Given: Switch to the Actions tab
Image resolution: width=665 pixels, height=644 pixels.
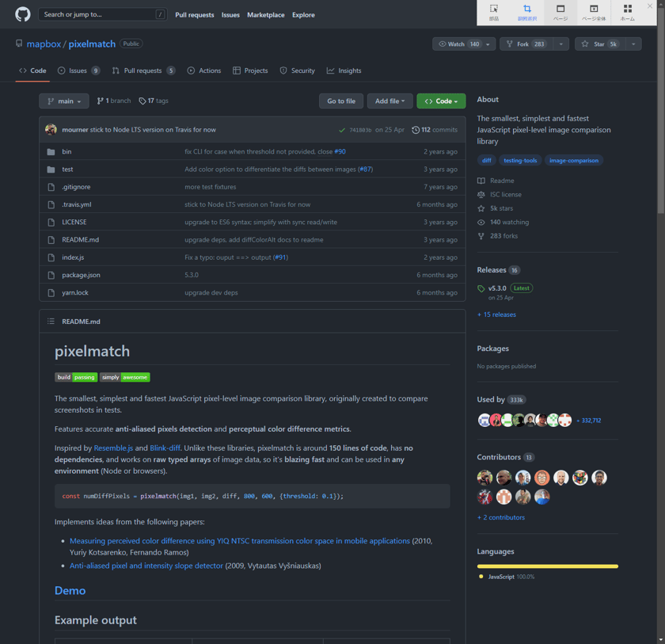Looking at the screenshot, I should (204, 70).
